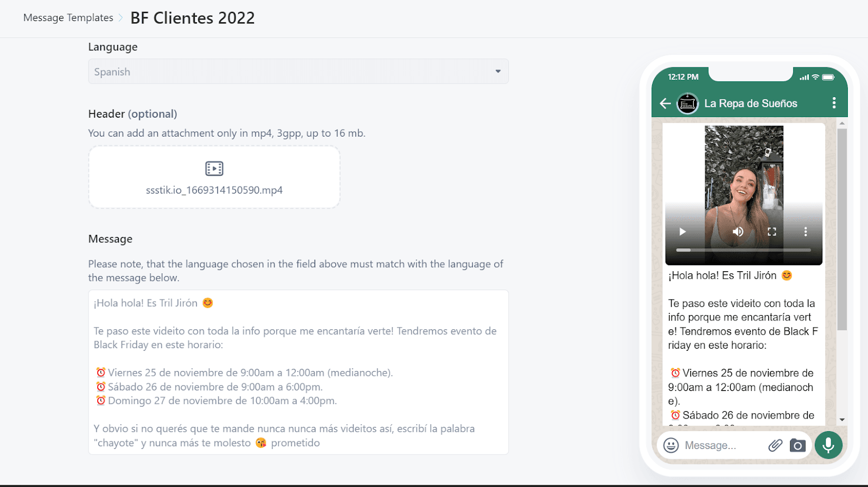Click the Message... input in phone preview

pyautogui.click(x=723, y=445)
